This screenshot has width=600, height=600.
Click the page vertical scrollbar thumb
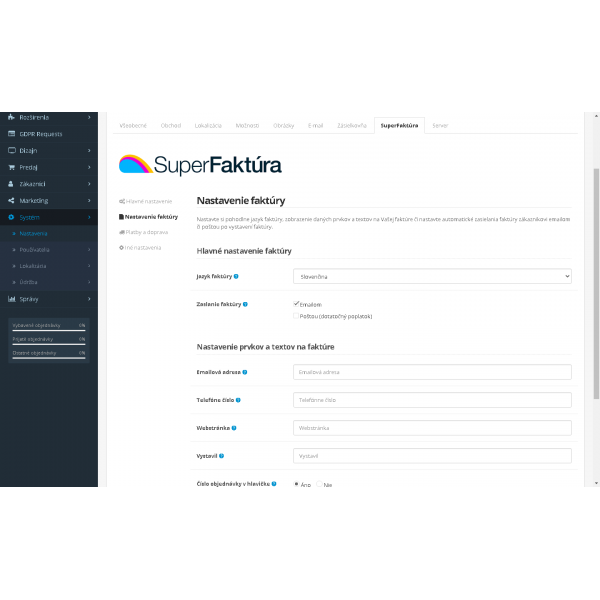pos(596,284)
